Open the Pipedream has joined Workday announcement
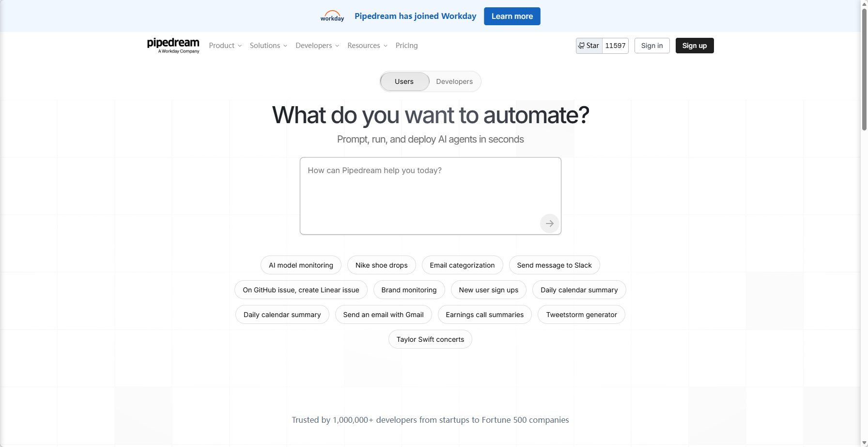The image size is (868, 447). 416,16
